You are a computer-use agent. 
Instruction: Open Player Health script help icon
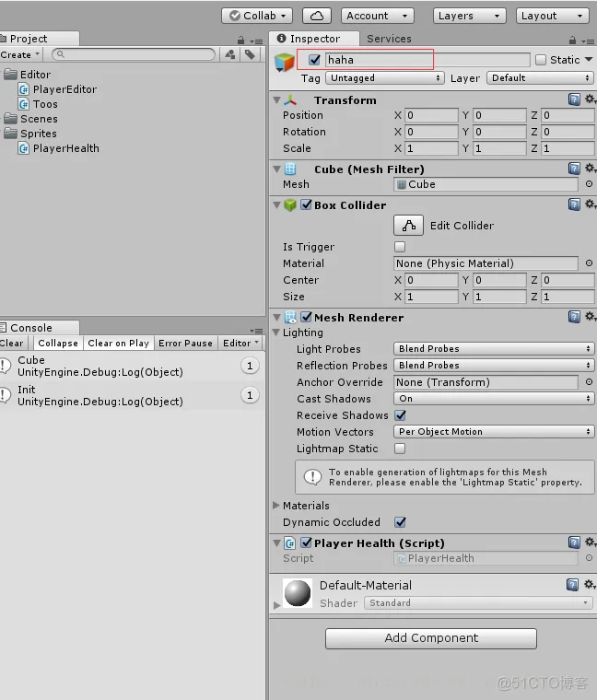[x=574, y=542]
